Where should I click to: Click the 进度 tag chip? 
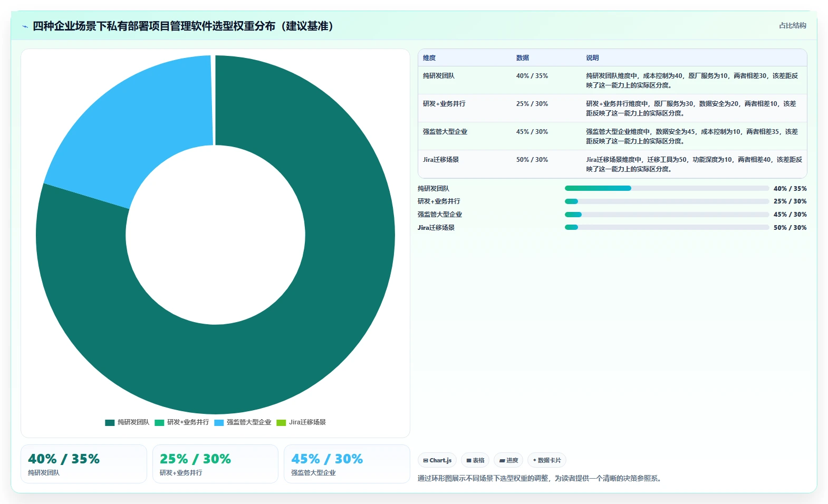[x=508, y=460]
